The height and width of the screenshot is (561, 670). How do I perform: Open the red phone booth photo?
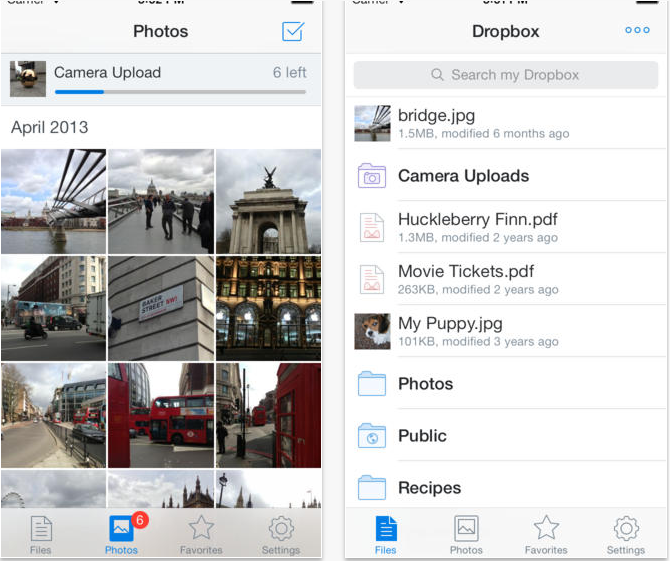point(268,415)
